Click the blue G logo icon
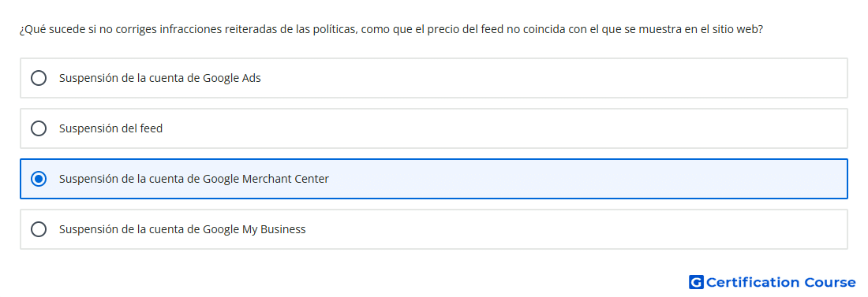The width and height of the screenshot is (868, 297). (696, 282)
